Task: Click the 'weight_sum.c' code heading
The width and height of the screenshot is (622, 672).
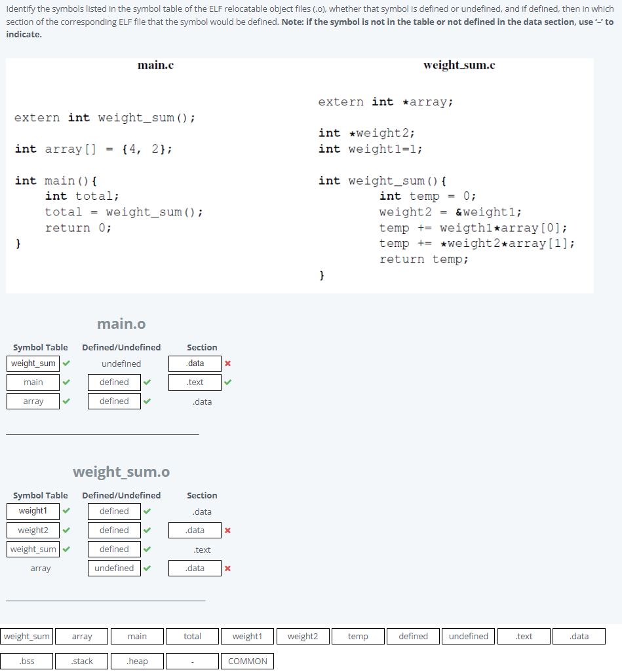Action: click(459, 65)
